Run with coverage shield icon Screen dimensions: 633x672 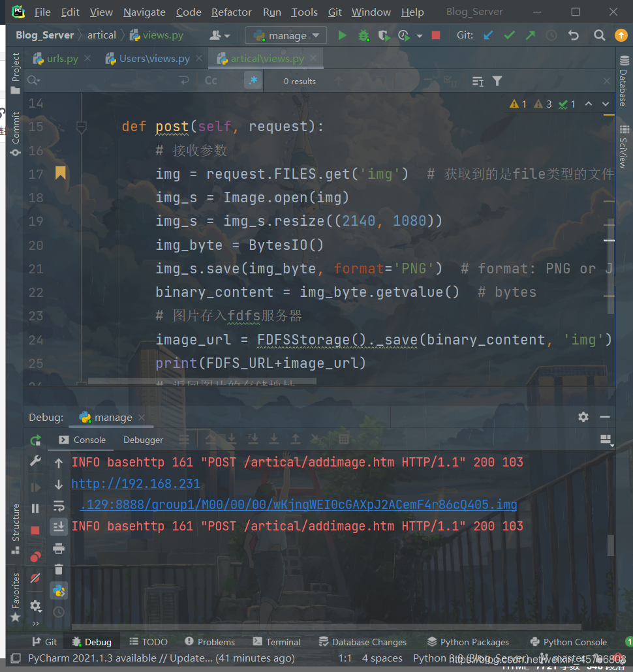pyautogui.click(x=384, y=36)
